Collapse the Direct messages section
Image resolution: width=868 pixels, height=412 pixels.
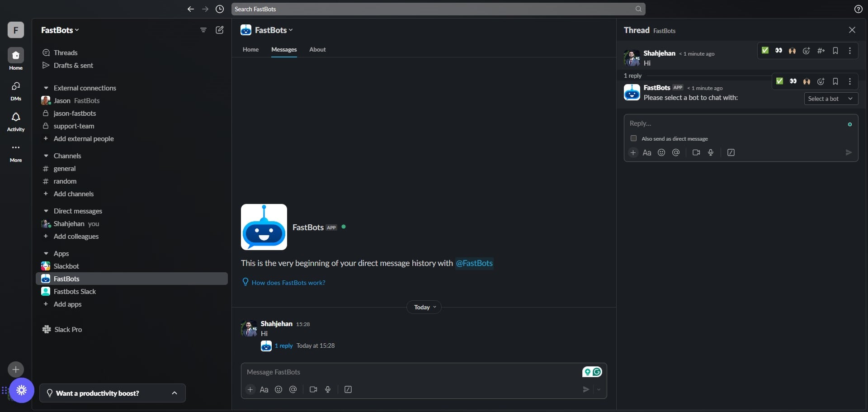pos(46,211)
